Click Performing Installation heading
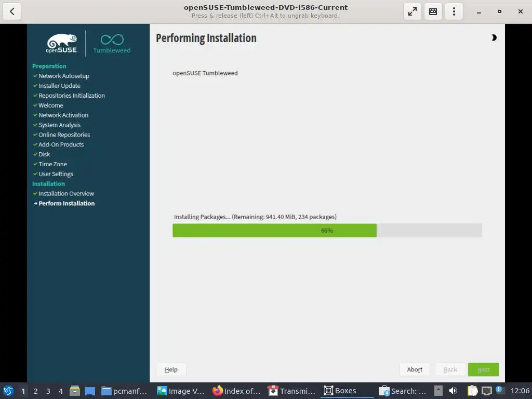 click(x=206, y=38)
